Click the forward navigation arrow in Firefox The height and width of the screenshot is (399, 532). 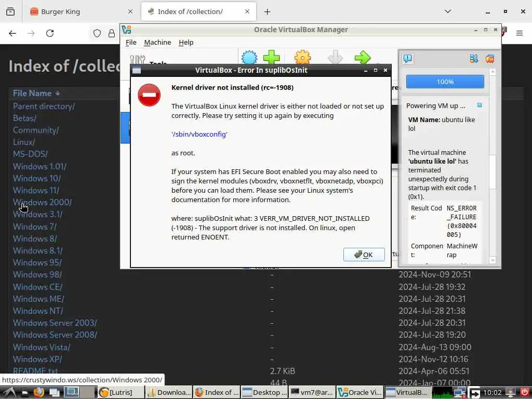point(31,33)
